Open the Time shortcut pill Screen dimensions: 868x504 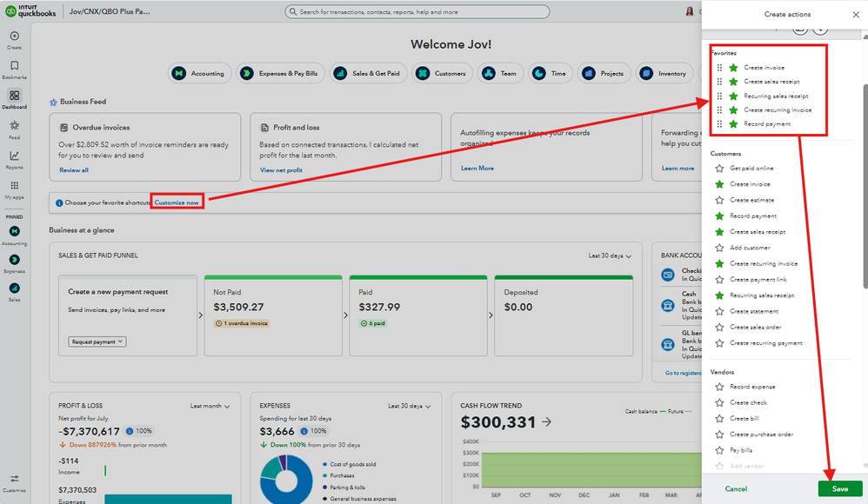(x=551, y=73)
